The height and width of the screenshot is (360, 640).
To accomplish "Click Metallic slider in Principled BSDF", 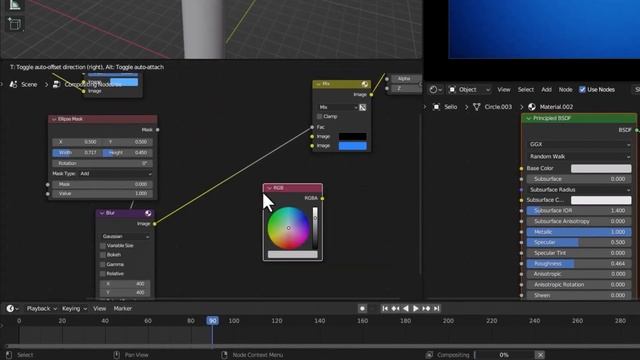I will coord(579,232).
